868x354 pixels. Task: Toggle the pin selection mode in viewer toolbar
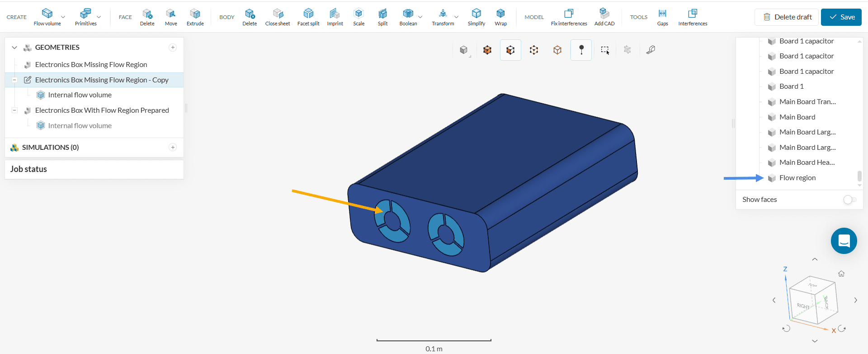click(581, 50)
